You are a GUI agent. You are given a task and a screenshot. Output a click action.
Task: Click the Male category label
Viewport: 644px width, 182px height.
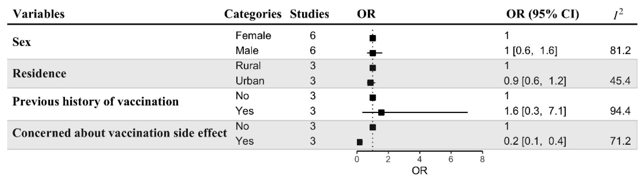pos(247,51)
